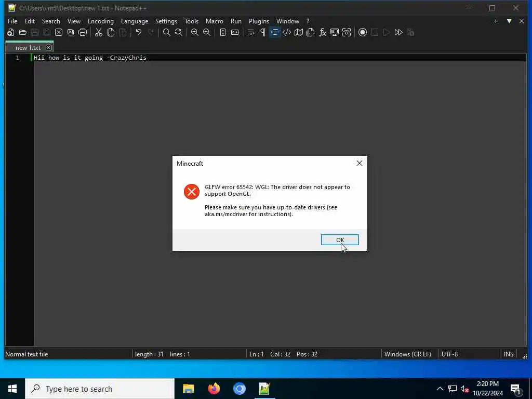Click the Folder as Workspace monitor icon
532x399 pixels.
335,33
